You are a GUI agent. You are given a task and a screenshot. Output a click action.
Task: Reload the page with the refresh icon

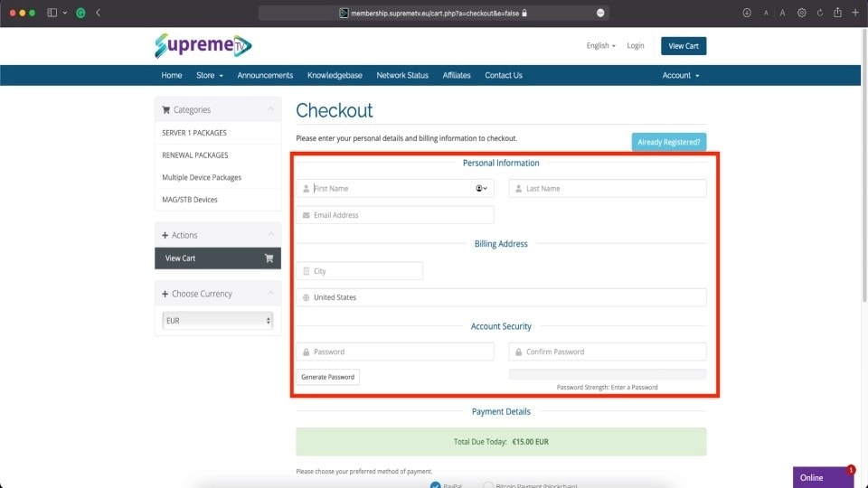(820, 12)
